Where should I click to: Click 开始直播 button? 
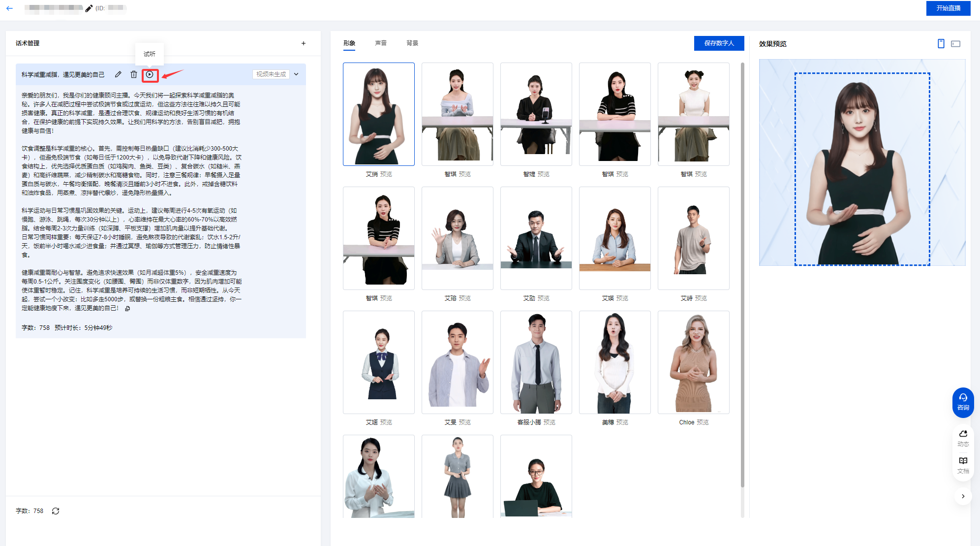[x=948, y=8]
